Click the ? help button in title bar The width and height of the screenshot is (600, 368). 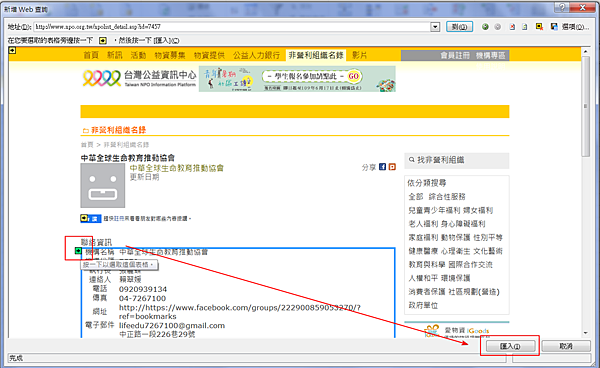[562, 7]
